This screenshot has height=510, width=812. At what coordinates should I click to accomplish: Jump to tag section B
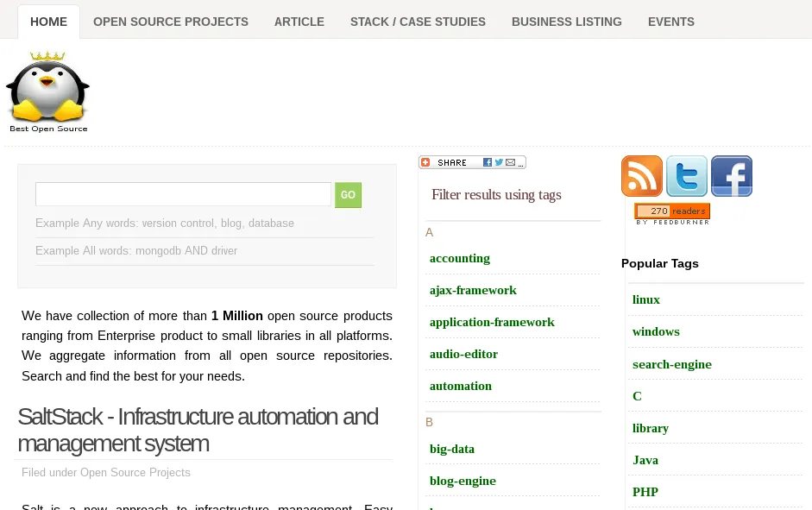[429, 422]
